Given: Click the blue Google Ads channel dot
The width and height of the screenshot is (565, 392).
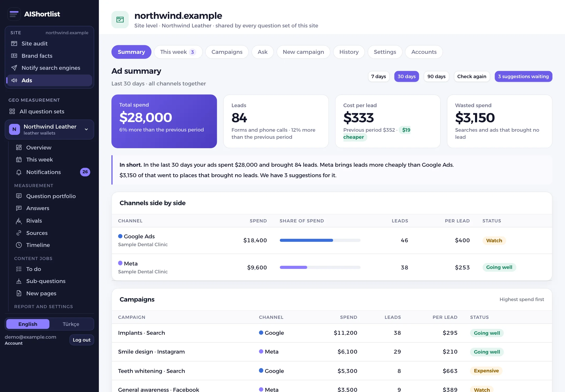Looking at the screenshot, I should (120, 236).
